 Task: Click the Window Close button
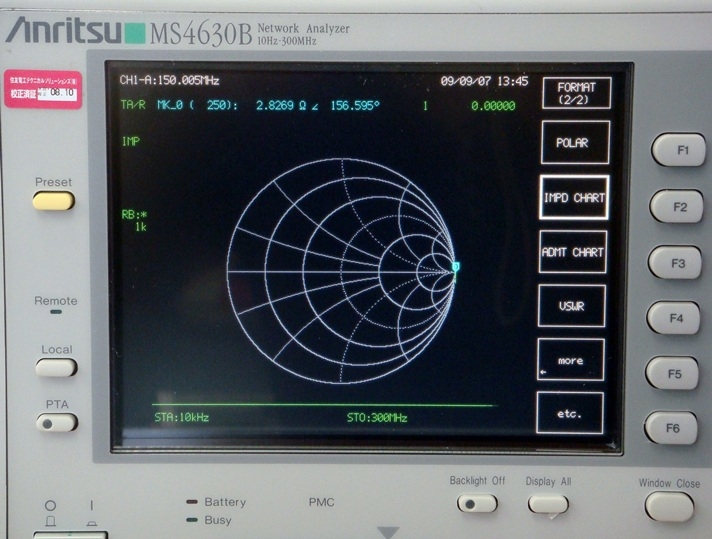pos(669,507)
